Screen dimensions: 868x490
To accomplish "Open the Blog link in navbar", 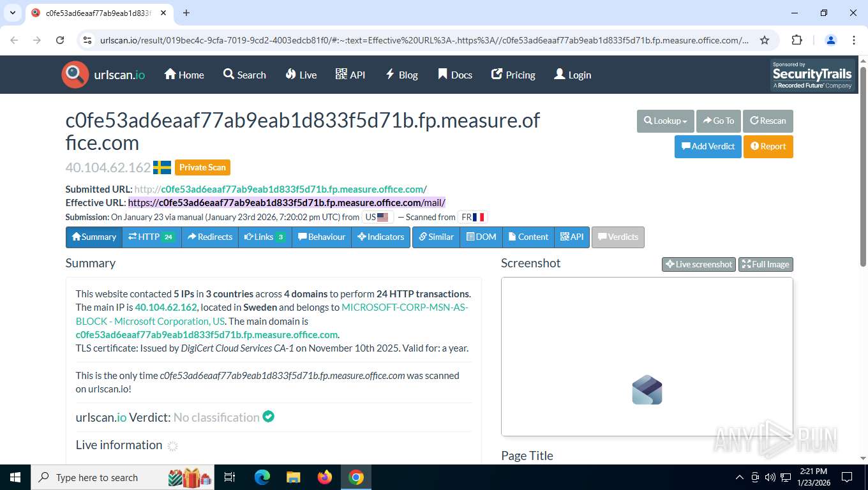I will point(401,75).
